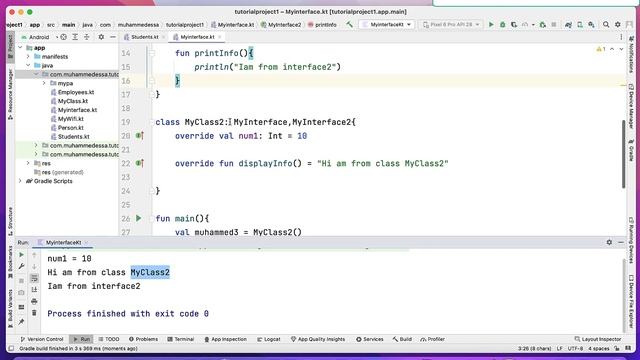
Task: Click the override gutter icon beside num1
Action: (139, 136)
